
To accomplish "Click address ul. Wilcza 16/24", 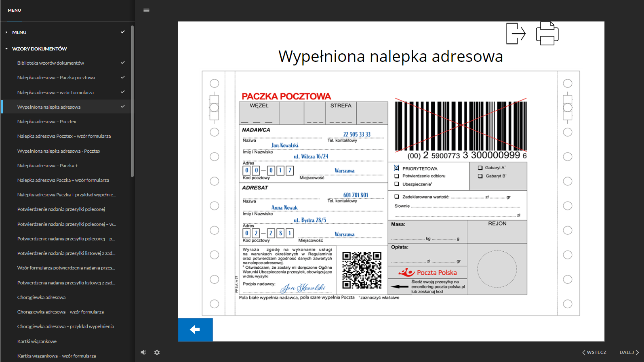I will click(x=311, y=156).
